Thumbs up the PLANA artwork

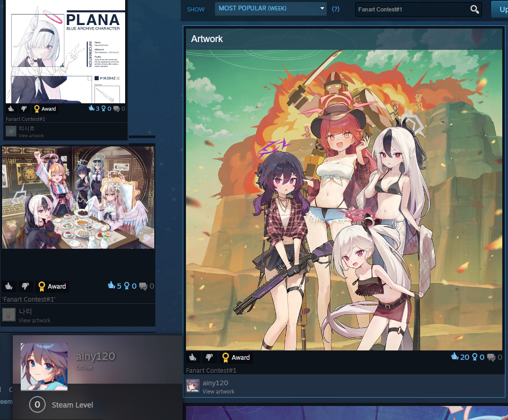11,109
